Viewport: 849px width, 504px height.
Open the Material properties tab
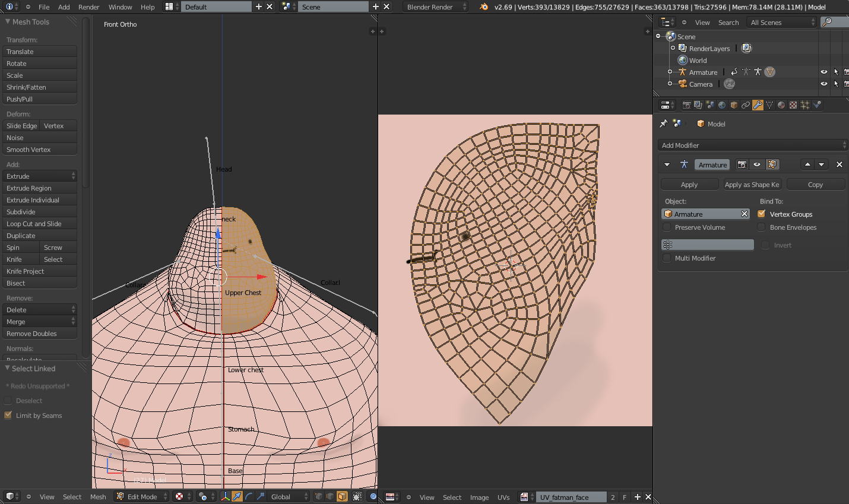tap(781, 105)
